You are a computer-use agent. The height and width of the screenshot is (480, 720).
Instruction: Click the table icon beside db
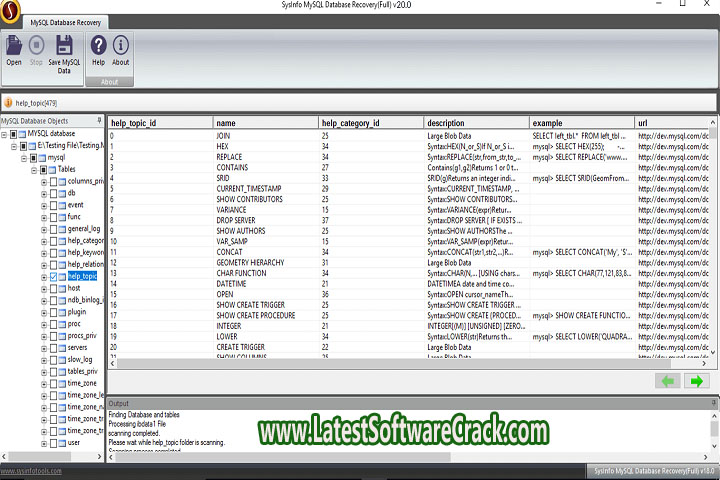62,193
